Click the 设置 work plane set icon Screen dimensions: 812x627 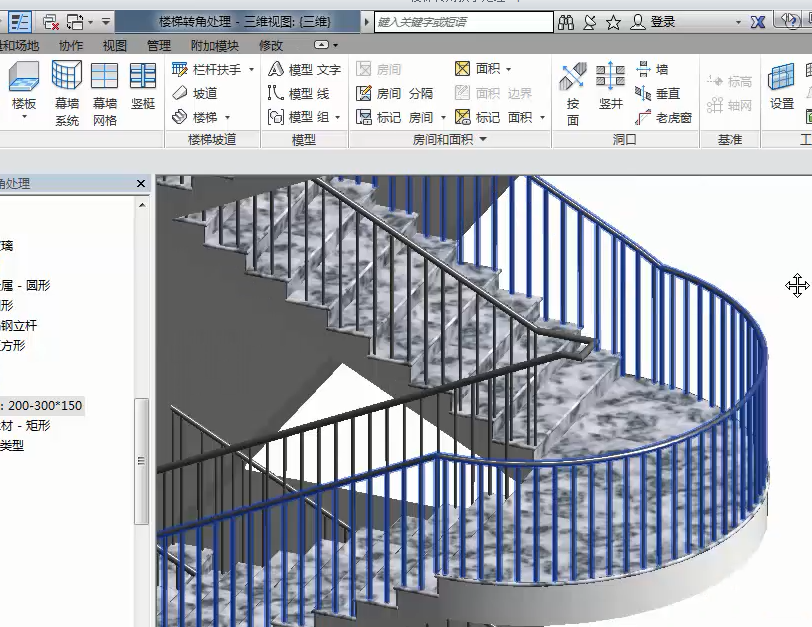click(782, 88)
